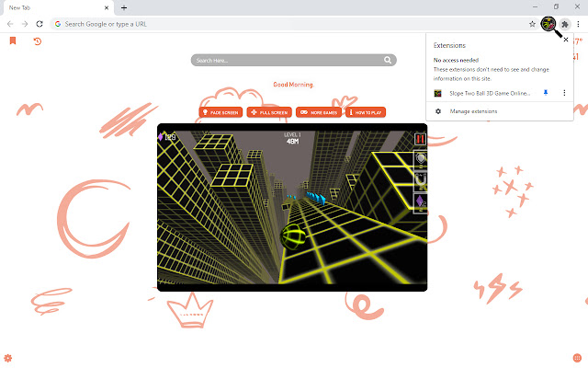This screenshot has height=368, width=588.
Task: Focus the Chrome address bar
Action: tap(293, 24)
